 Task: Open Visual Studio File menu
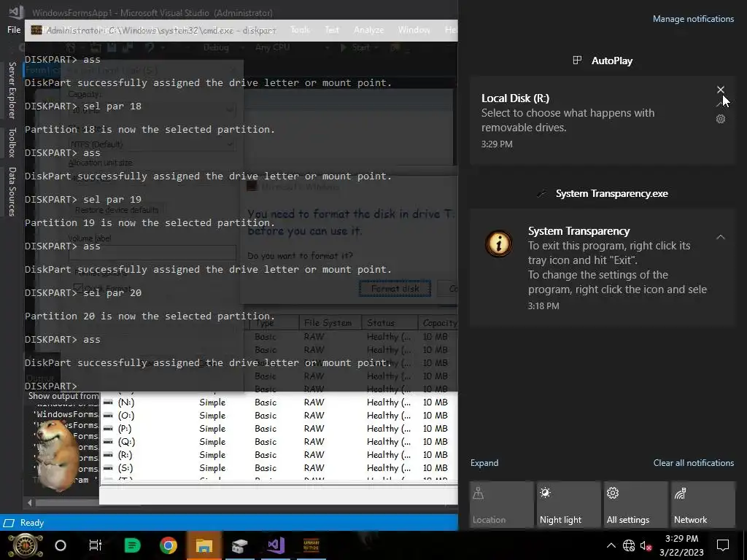[x=14, y=30]
